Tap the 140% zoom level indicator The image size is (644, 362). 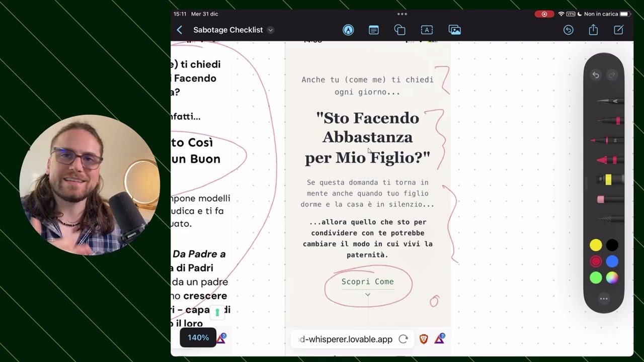pyautogui.click(x=198, y=338)
